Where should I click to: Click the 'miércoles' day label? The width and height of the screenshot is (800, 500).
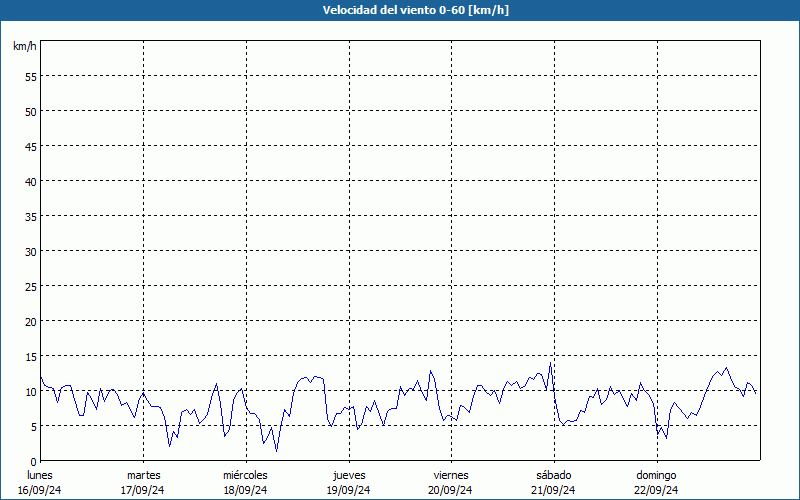coord(245,475)
